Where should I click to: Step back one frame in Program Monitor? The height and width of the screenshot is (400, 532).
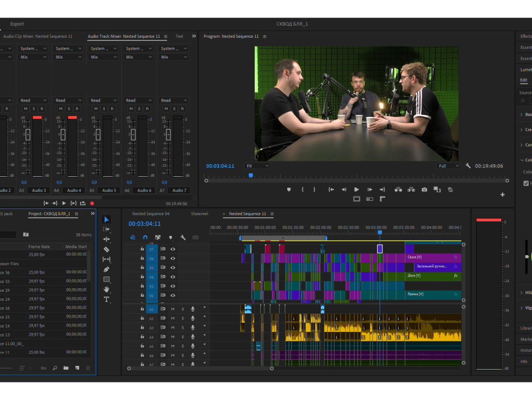pos(344,190)
